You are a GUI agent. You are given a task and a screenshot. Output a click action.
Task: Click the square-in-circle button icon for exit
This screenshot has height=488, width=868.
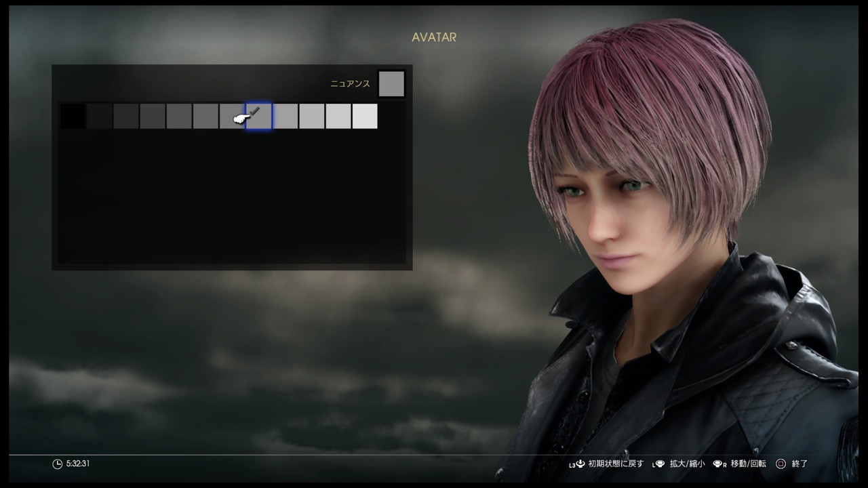781,464
